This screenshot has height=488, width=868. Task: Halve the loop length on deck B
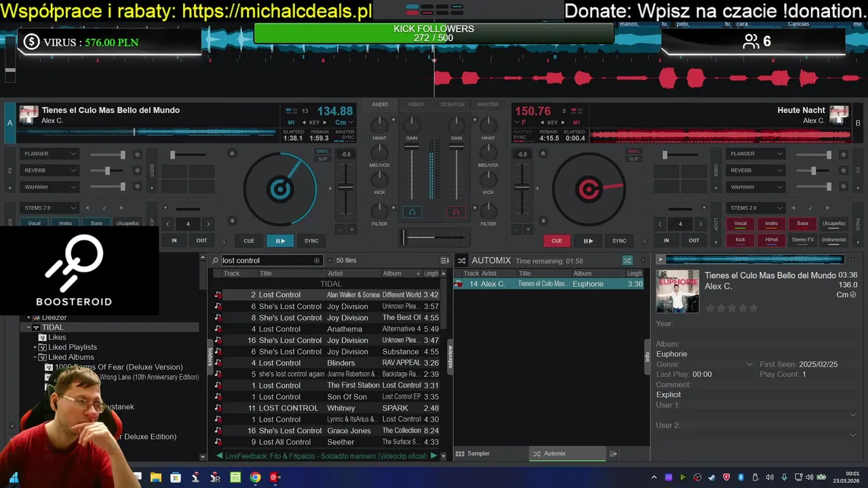[660, 224]
